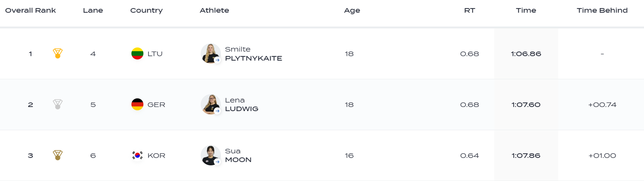This screenshot has width=644, height=181.
Task: Click the Lithuania flag icon
Action: tap(137, 53)
